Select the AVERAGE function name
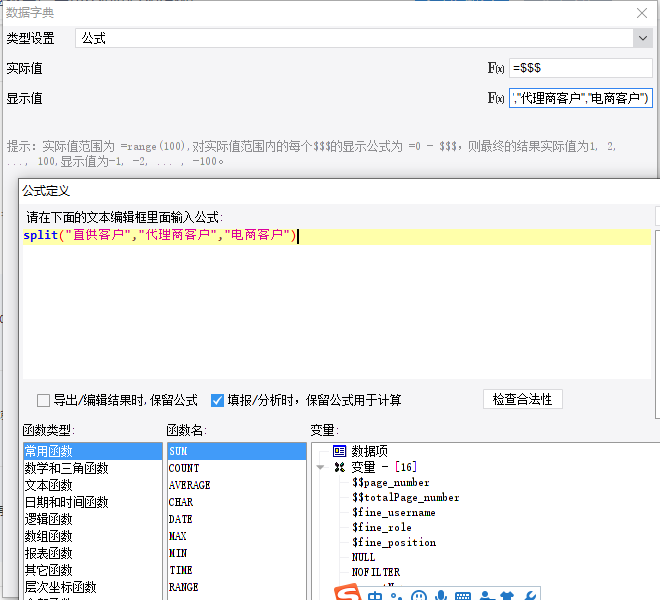The height and width of the screenshot is (600, 660). click(x=237, y=485)
